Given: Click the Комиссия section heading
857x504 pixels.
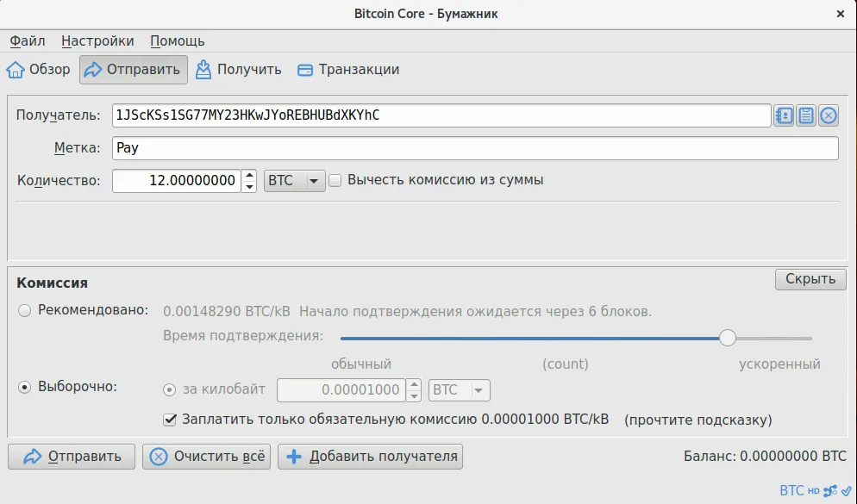Looking at the screenshot, I should pos(52,283).
